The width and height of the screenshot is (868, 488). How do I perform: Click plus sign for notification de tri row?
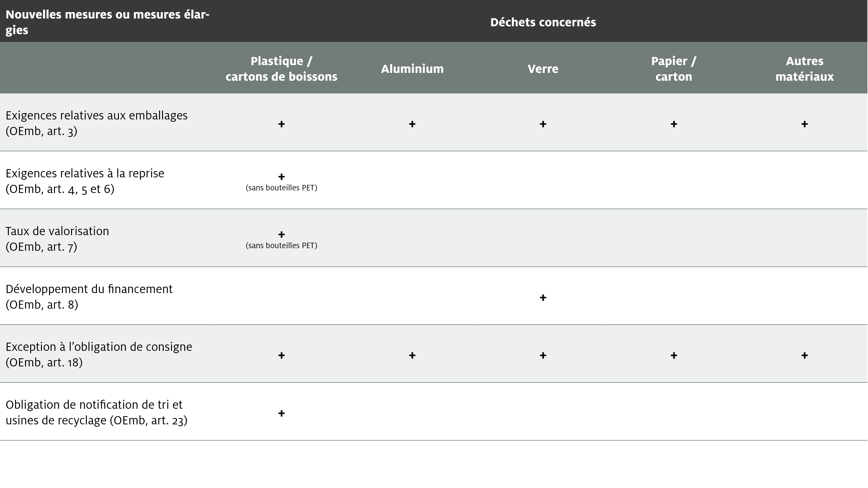click(x=281, y=413)
